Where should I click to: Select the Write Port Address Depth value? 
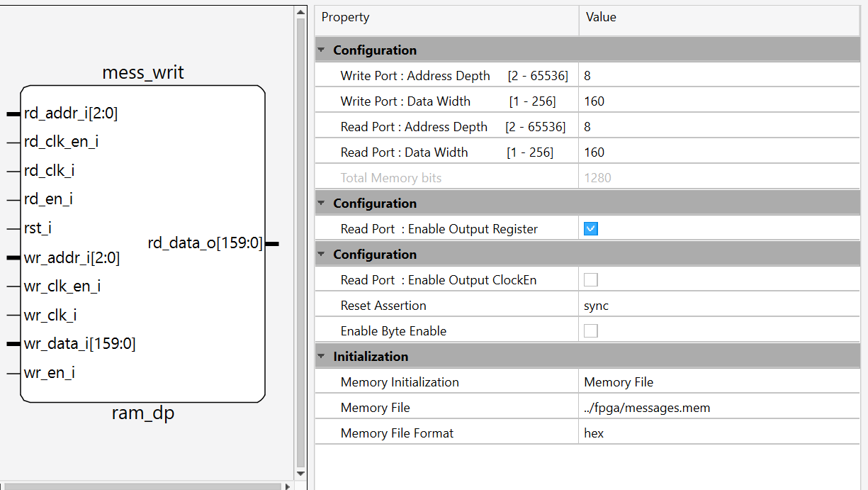[x=718, y=76]
